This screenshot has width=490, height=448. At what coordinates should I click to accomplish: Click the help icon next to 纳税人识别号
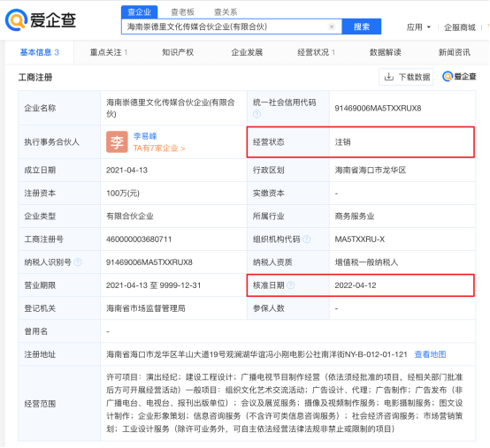(x=78, y=262)
